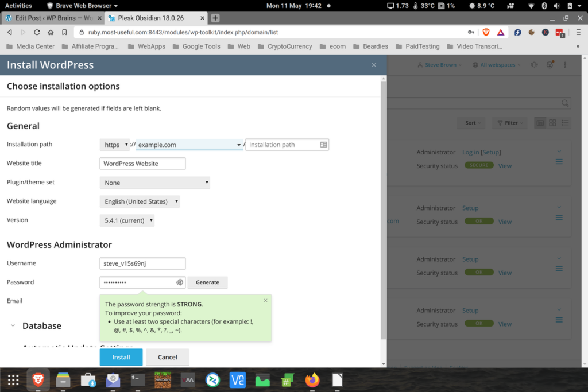This screenshot has height=392, width=588.
Task: Open the All webspaces dropdown
Action: click(x=497, y=65)
